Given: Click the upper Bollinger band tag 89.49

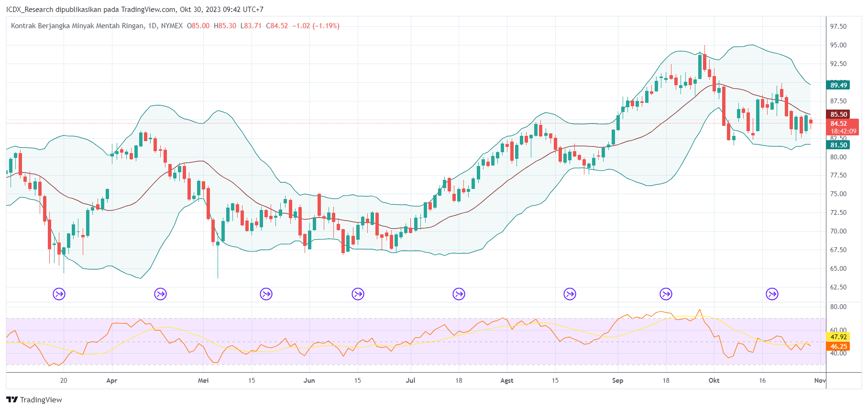Looking at the screenshot, I should pyautogui.click(x=838, y=85).
